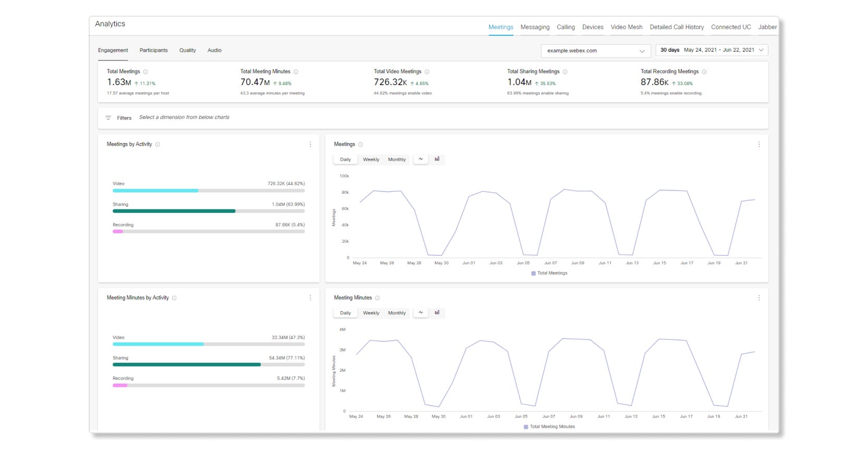The width and height of the screenshot is (868, 449).
Task: Select Daily in the Meetings chart
Action: tap(345, 160)
